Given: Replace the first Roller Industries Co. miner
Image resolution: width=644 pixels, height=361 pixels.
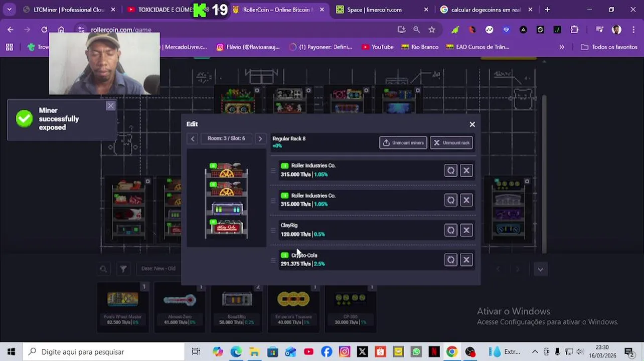Looking at the screenshot, I should [x=451, y=170].
